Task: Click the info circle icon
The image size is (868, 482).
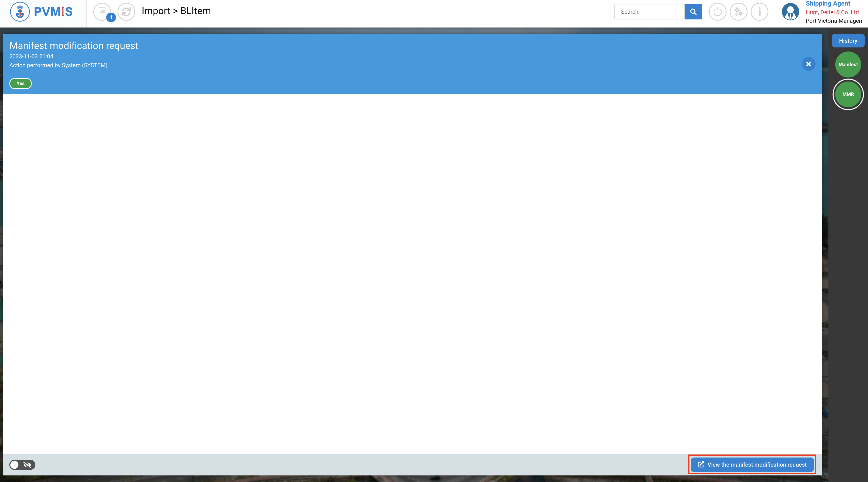Action: (x=760, y=12)
